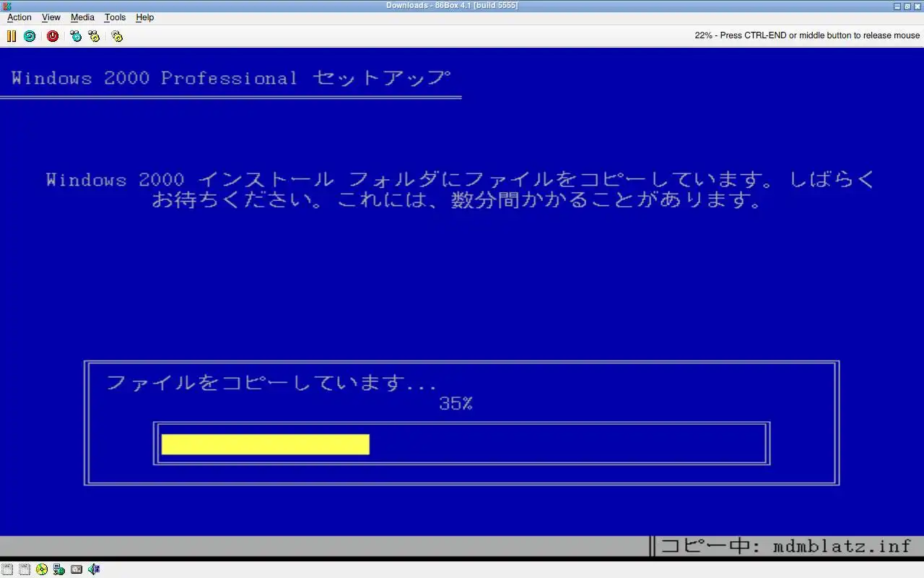
Task: Click the first floppy drive status icon
Action: point(7,569)
